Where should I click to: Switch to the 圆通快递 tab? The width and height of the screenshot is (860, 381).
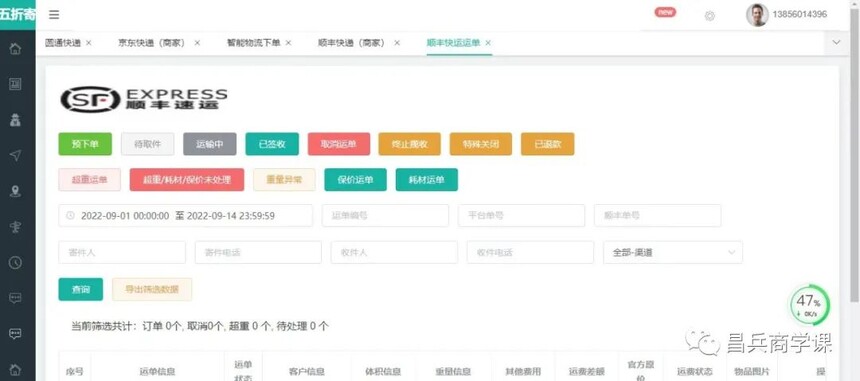pos(63,43)
